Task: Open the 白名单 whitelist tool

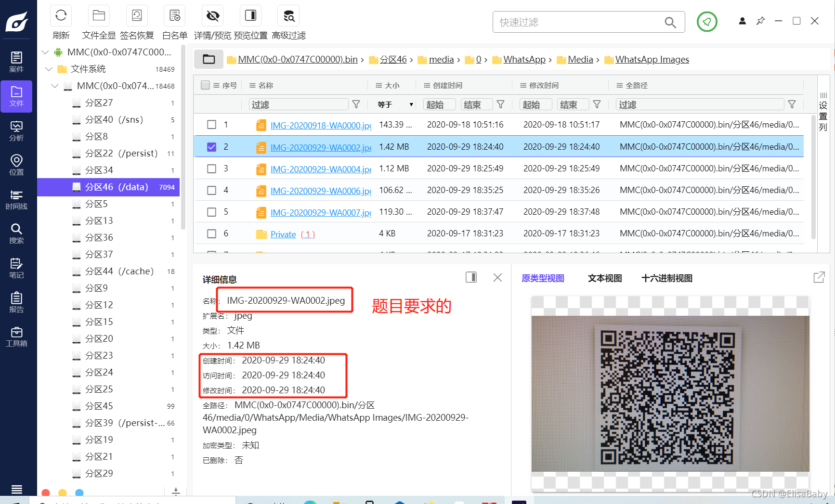Action: (x=175, y=16)
